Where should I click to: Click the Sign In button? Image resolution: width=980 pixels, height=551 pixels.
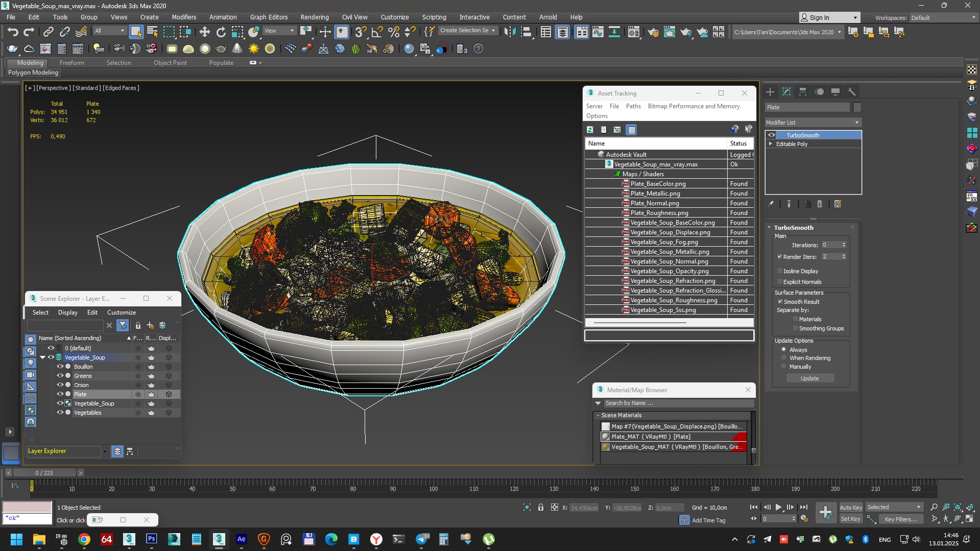[829, 18]
